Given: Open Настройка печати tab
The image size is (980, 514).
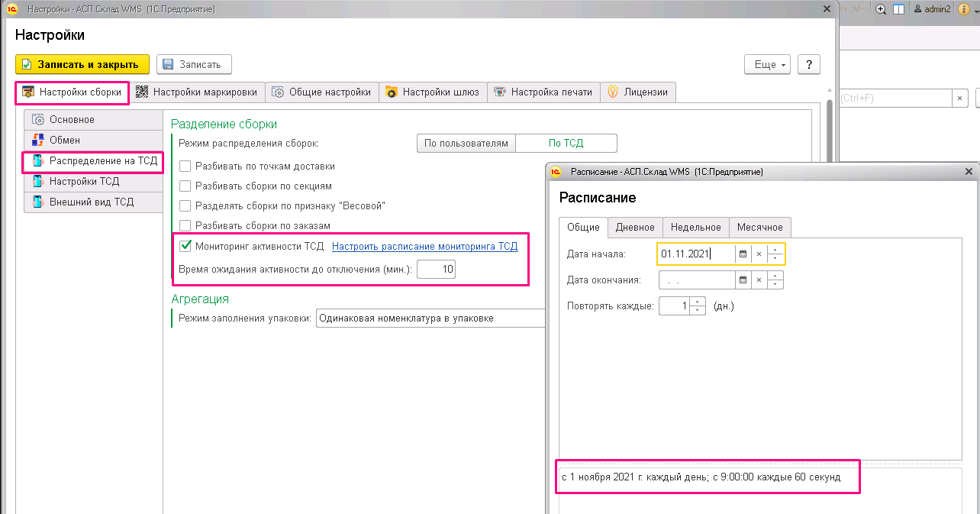Looking at the screenshot, I should click(543, 92).
